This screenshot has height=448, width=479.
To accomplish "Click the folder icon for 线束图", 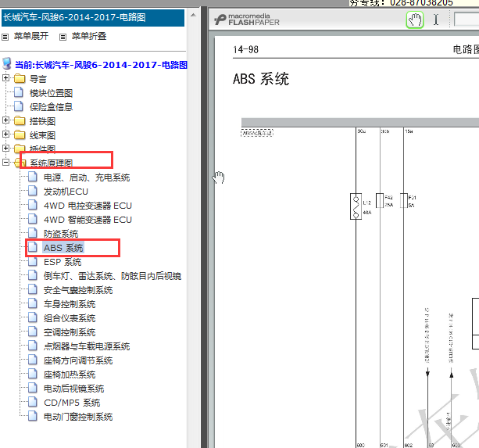I will pyautogui.click(x=20, y=134).
